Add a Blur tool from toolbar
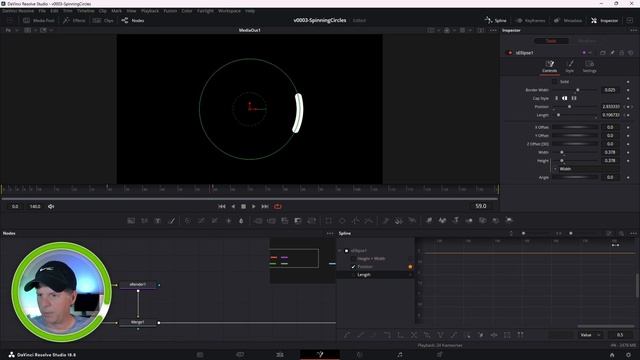640x360 pixels. pos(241,220)
